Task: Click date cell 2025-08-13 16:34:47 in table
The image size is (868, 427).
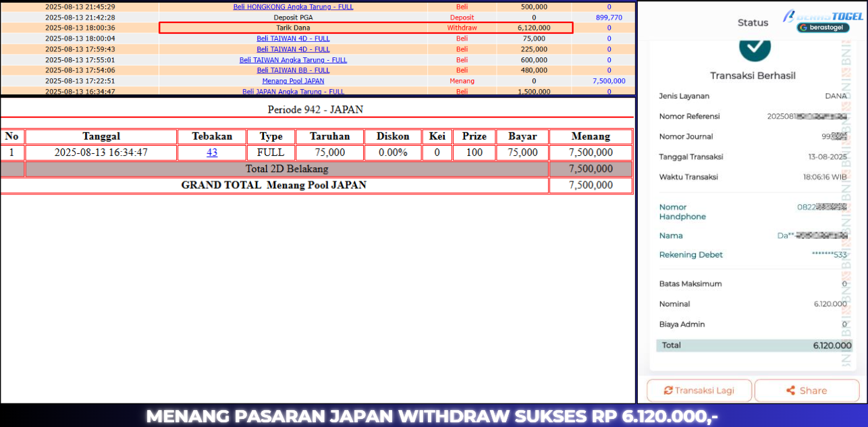Action: point(101,152)
